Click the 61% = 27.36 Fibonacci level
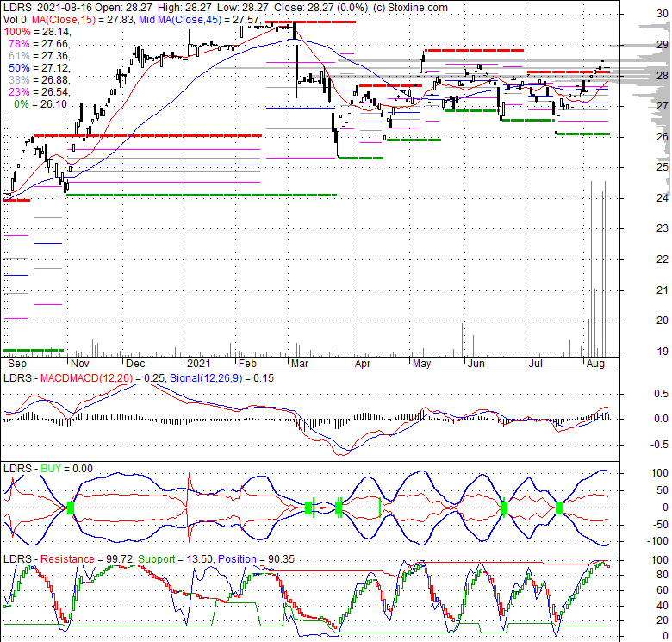Screen dimensions: 672x642 tap(39, 56)
